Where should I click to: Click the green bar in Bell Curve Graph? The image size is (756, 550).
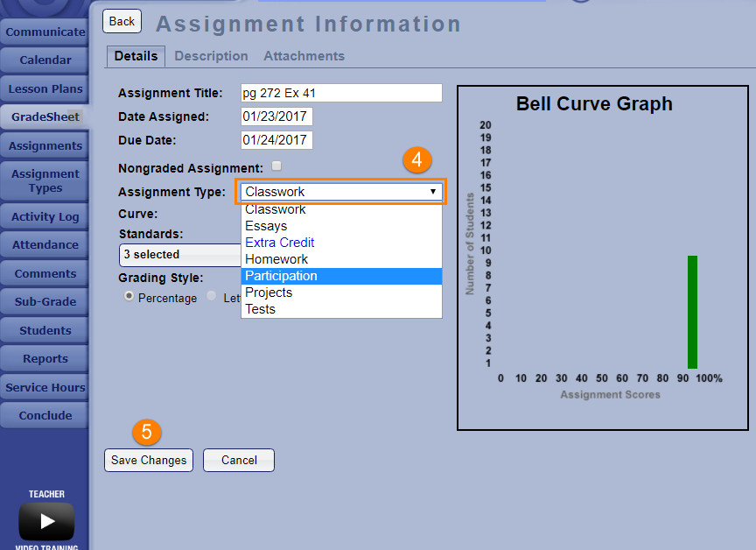(x=692, y=312)
